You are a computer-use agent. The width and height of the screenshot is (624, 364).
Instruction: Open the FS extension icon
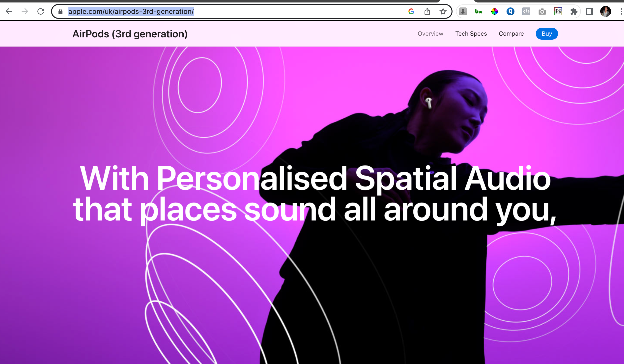[558, 11]
